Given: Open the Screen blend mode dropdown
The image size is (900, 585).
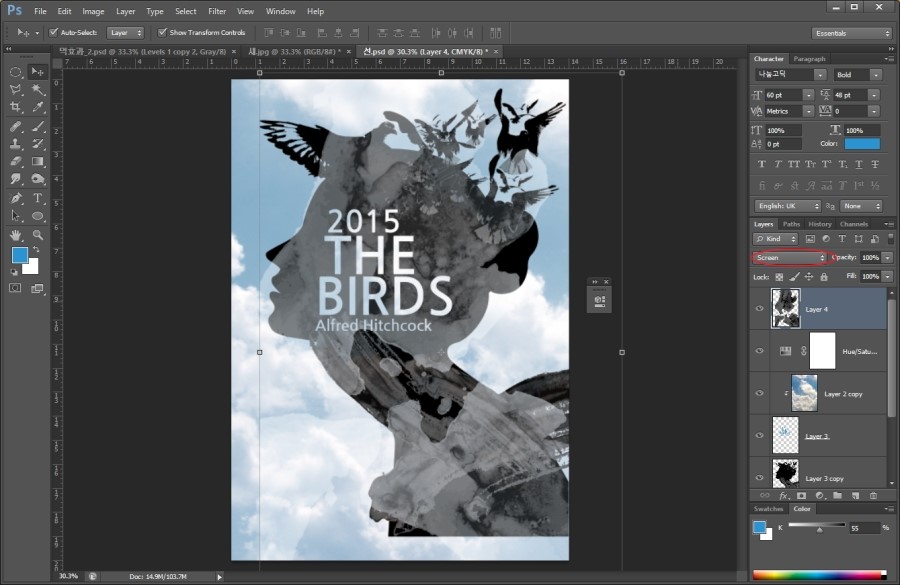Looking at the screenshot, I should point(791,258).
